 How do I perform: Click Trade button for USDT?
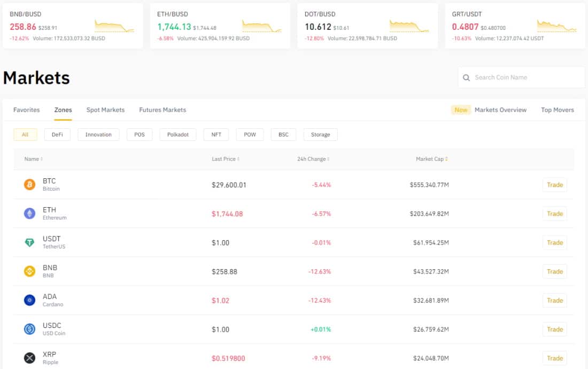pyautogui.click(x=555, y=242)
